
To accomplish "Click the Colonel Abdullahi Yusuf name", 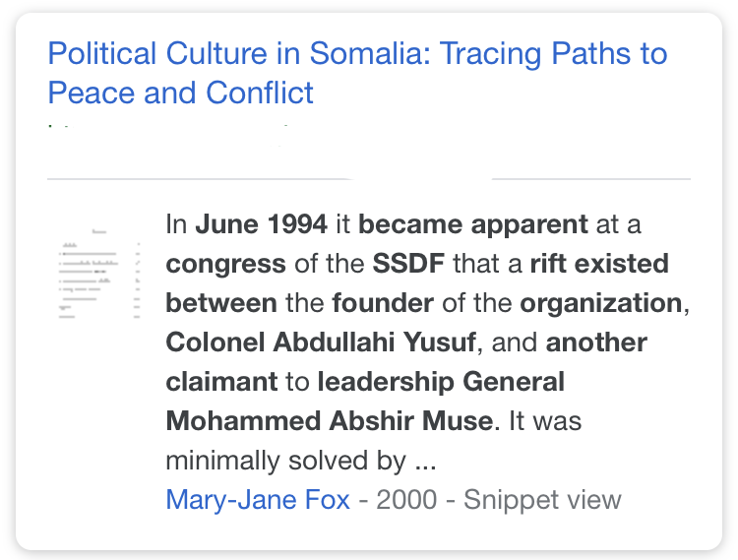I will coord(321,342).
